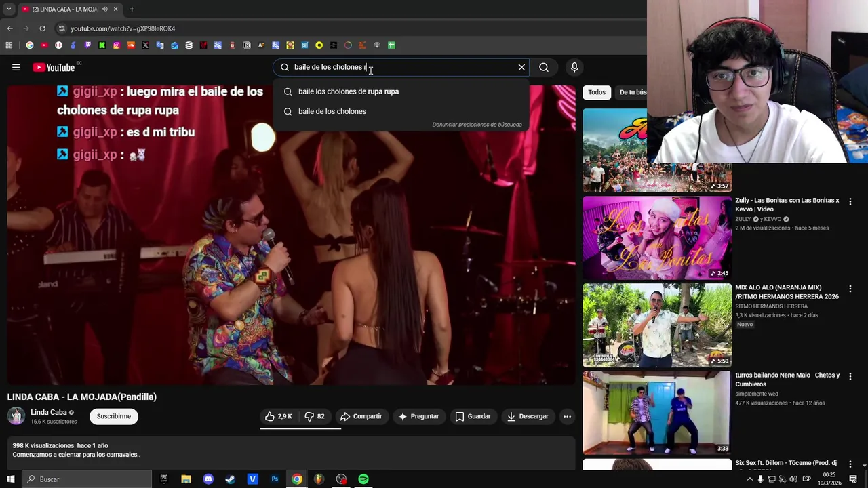Open the Zully Las Bonitas video thumbnail
Image resolution: width=868 pixels, height=488 pixels.
(657, 238)
